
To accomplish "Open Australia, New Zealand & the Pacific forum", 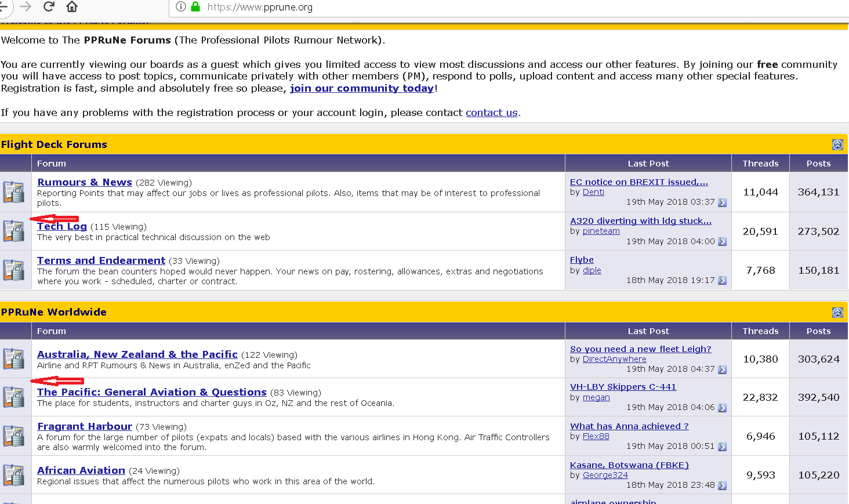I will [x=137, y=354].
